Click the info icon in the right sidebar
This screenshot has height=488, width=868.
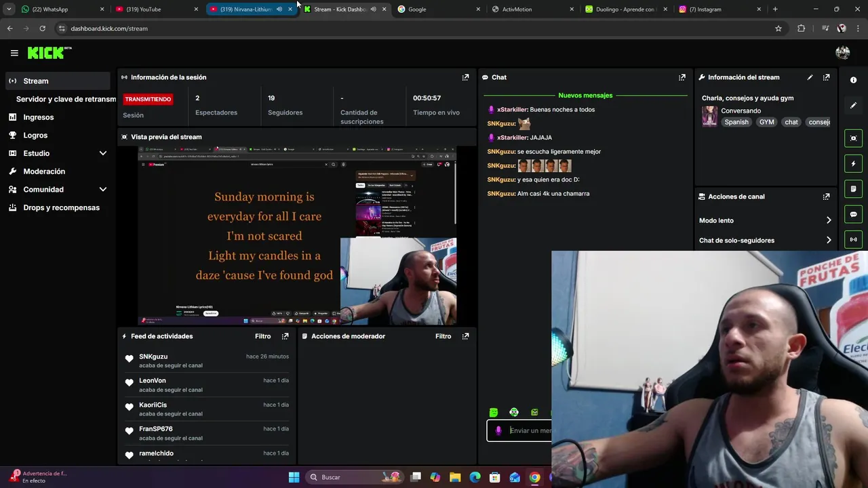pyautogui.click(x=853, y=80)
